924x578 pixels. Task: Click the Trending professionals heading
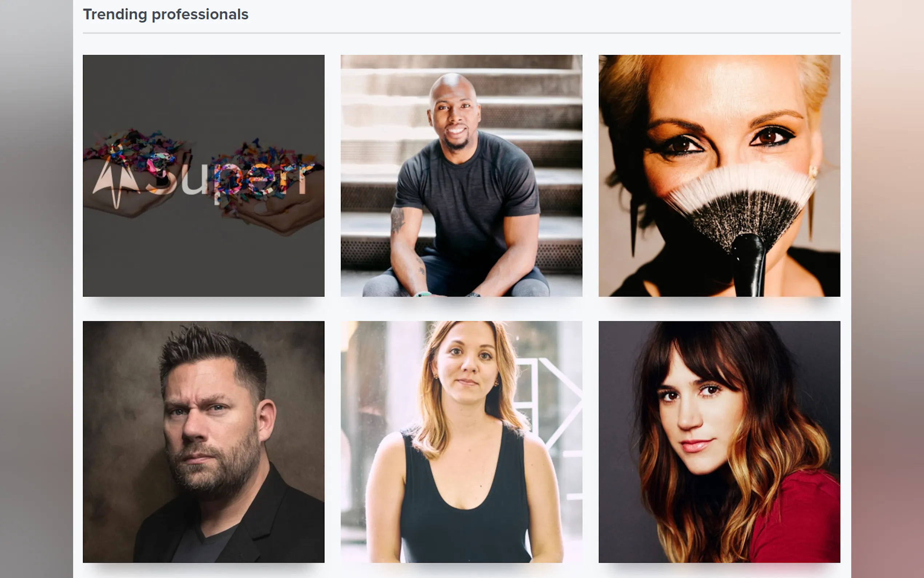[166, 15]
